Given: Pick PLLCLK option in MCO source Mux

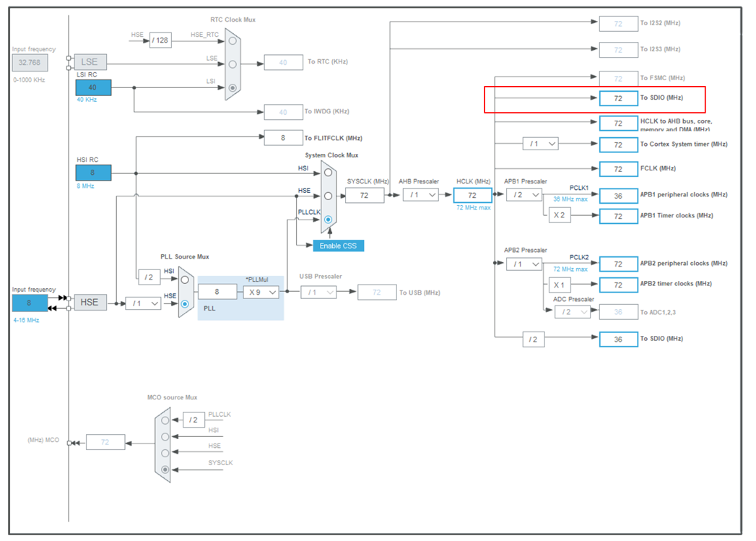Looking at the screenshot, I should pos(165,420).
